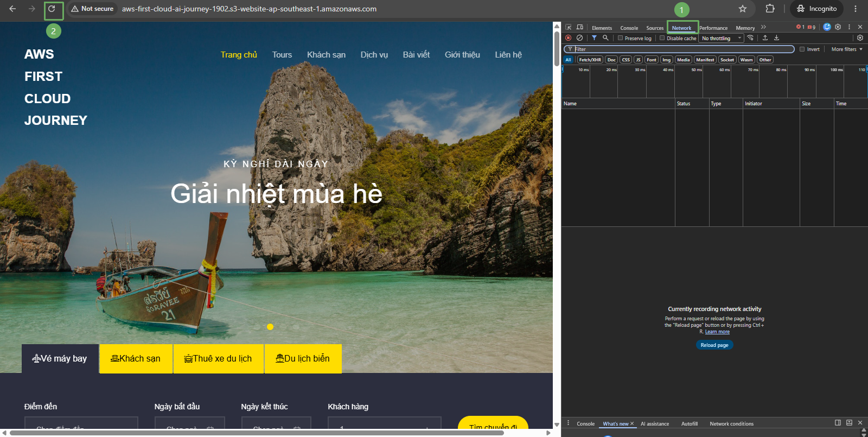Activate the DevTools inspect element picker
This screenshot has width=868, height=437.
(x=568, y=27)
